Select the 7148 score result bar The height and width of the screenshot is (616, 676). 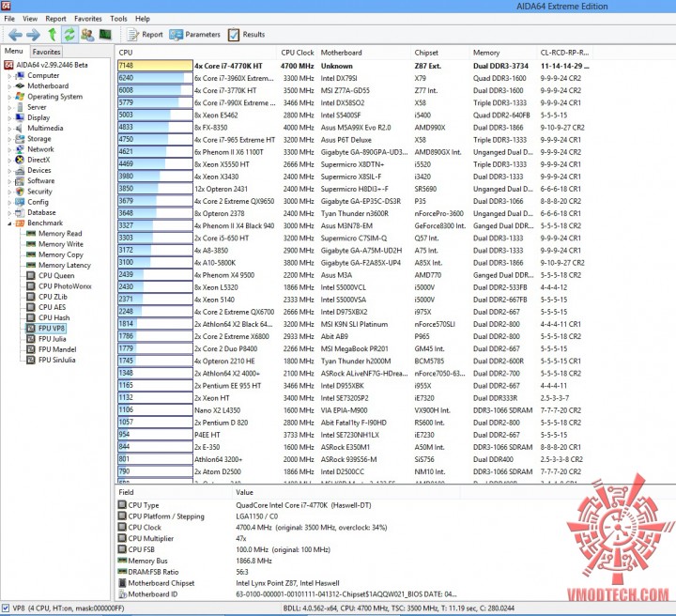coord(155,66)
